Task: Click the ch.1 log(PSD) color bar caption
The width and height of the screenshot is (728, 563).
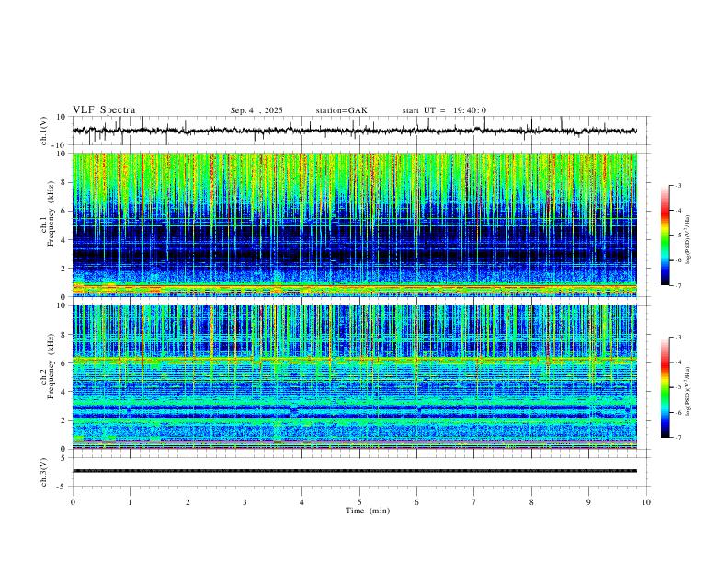Action: click(688, 239)
